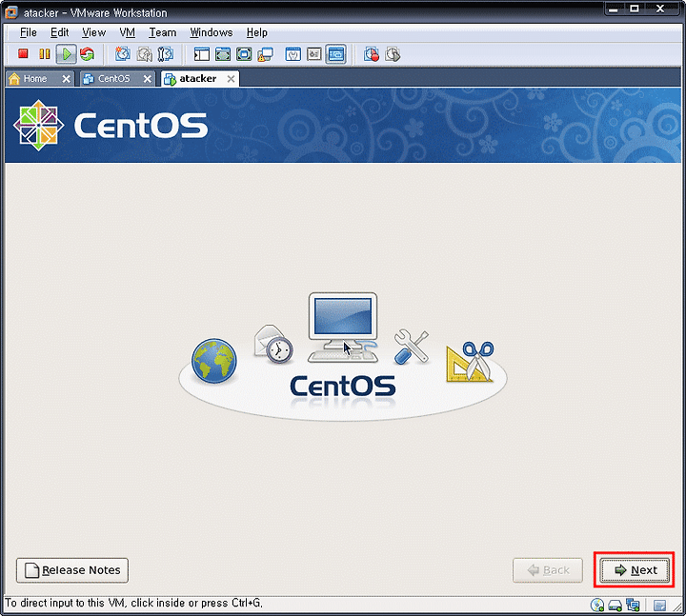Click the CentOS logo in blue banner

[x=111, y=126]
